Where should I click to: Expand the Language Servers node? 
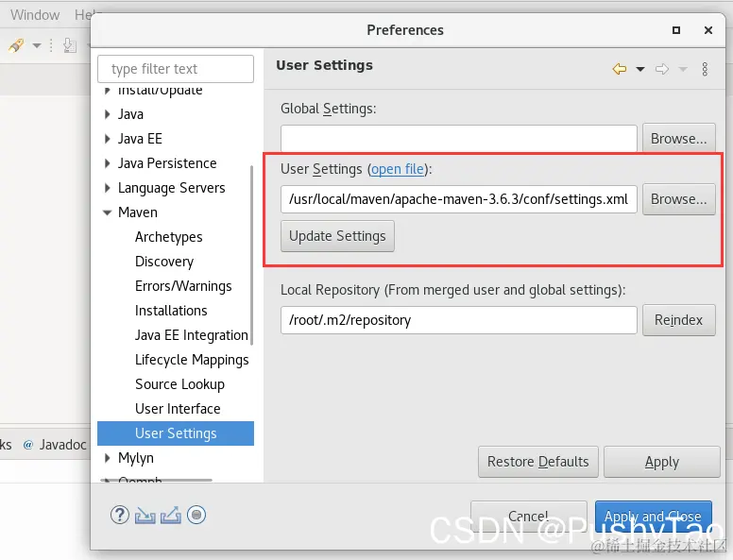(x=108, y=188)
